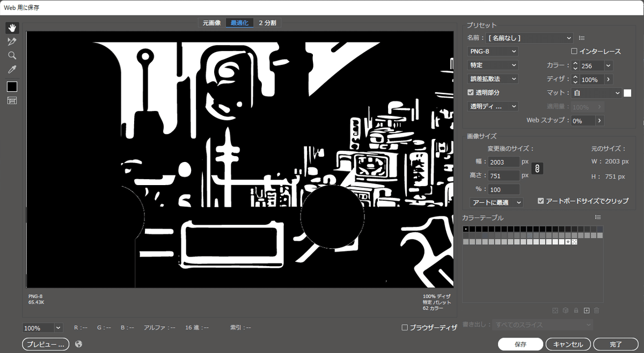Open the ディザ 100% slider arrow
This screenshot has width=644, height=353.
click(609, 79)
